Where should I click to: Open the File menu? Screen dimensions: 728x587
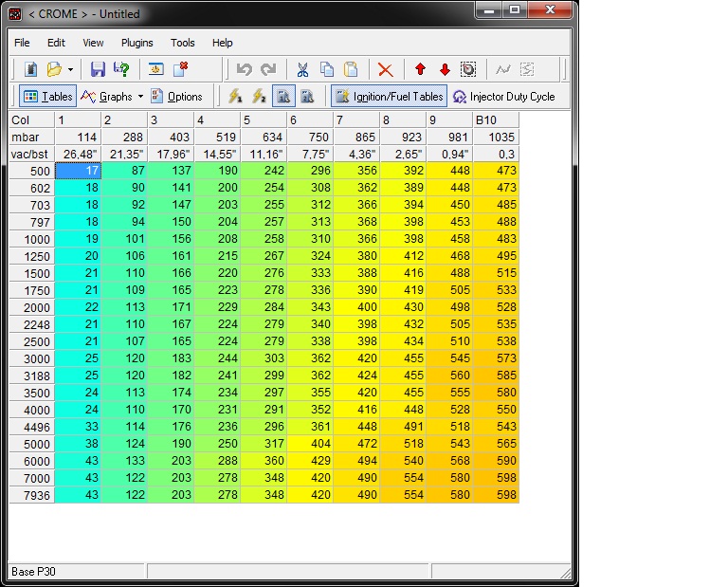[x=22, y=43]
